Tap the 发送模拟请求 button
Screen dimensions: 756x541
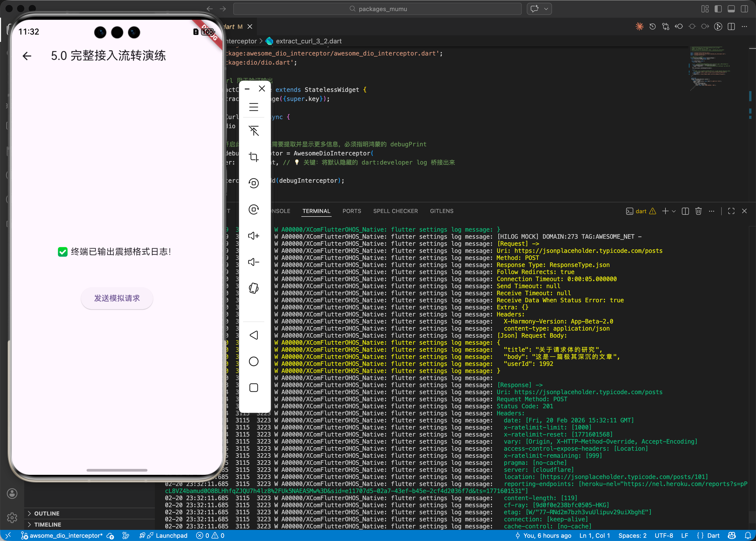point(117,298)
